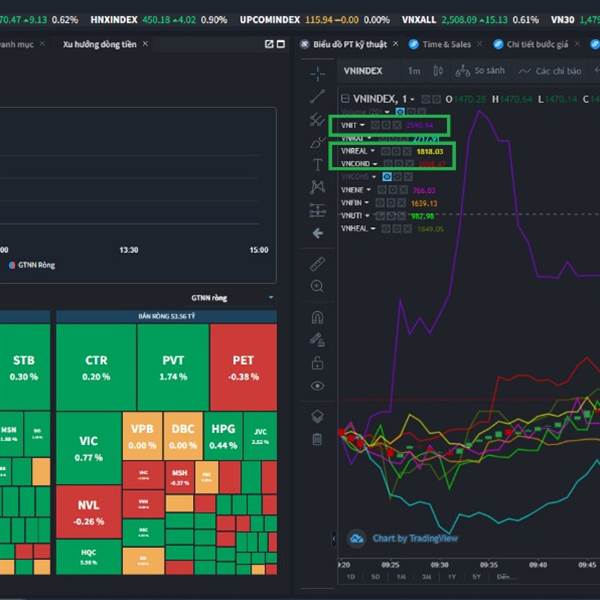Click the trash bin remove drawings icon

click(317, 439)
